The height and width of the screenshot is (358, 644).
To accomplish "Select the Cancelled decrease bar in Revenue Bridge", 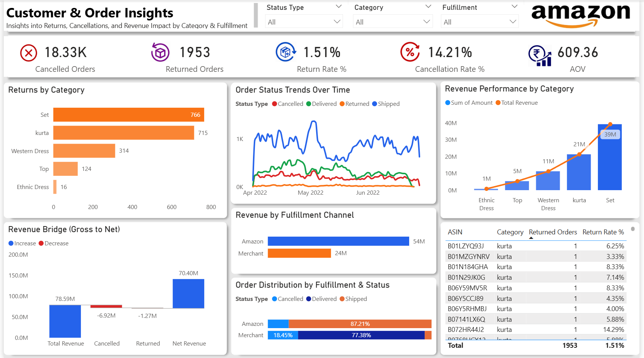I will (x=106, y=307).
